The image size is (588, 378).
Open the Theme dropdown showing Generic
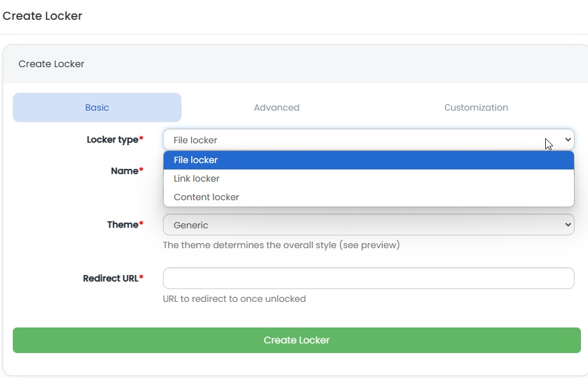[x=358, y=225]
